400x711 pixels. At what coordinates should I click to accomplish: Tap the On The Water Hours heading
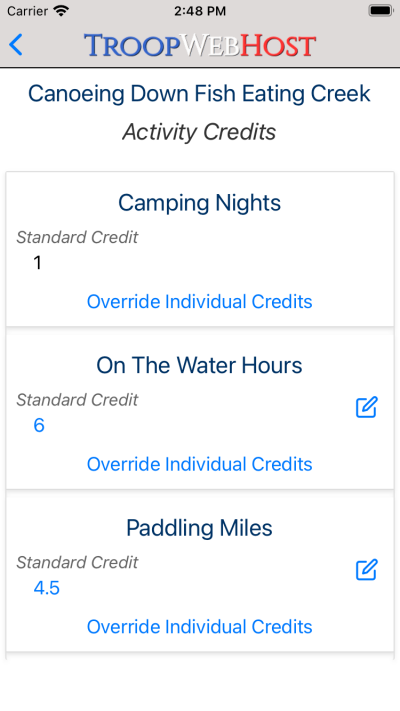pos(200,365)
